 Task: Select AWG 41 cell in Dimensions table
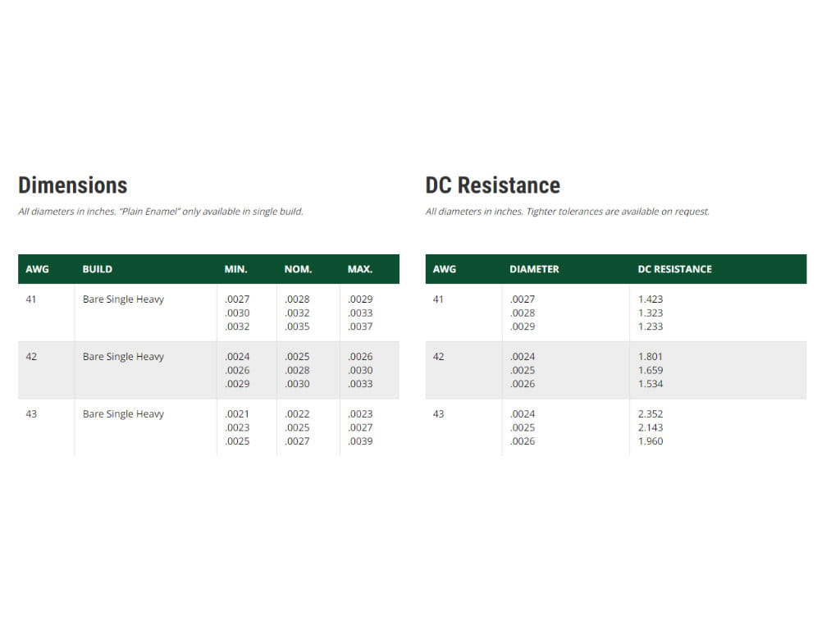(x=31, y=299)
